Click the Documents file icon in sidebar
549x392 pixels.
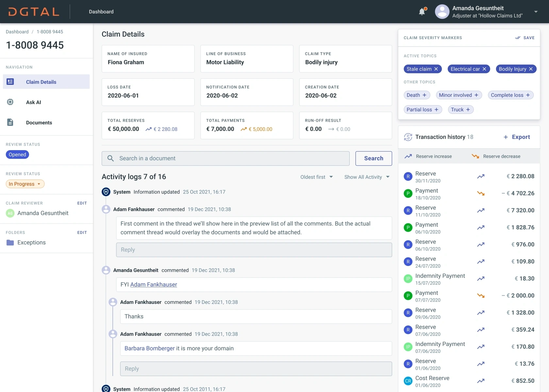tap(10, 122)
